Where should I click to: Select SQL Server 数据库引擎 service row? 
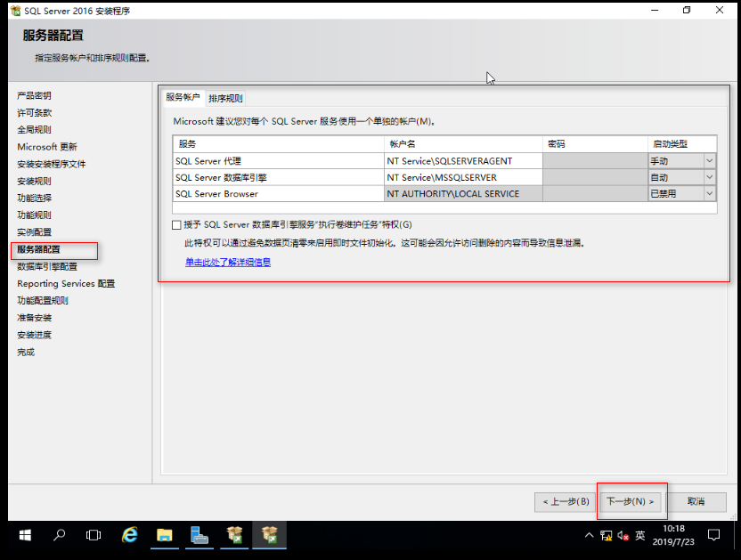pyautogui.click(x=279, y=178)
